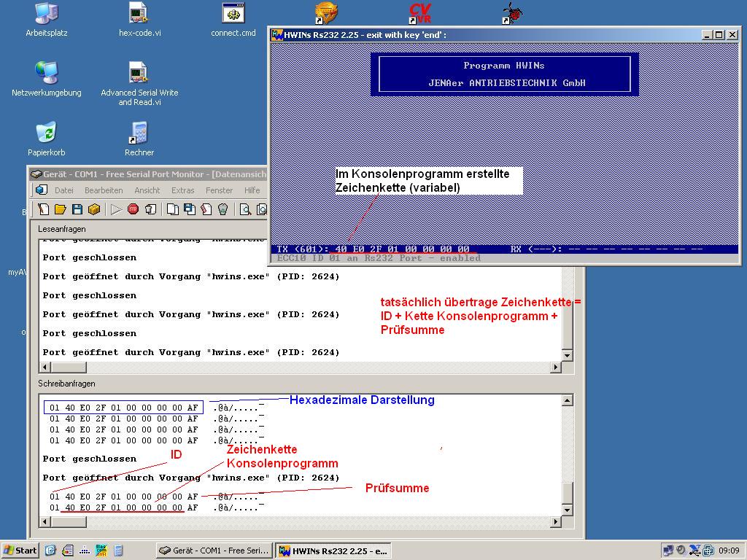Click the HWINs window title bar icon
The width and height of the screenshot is (747, 560).
point(276,35)
